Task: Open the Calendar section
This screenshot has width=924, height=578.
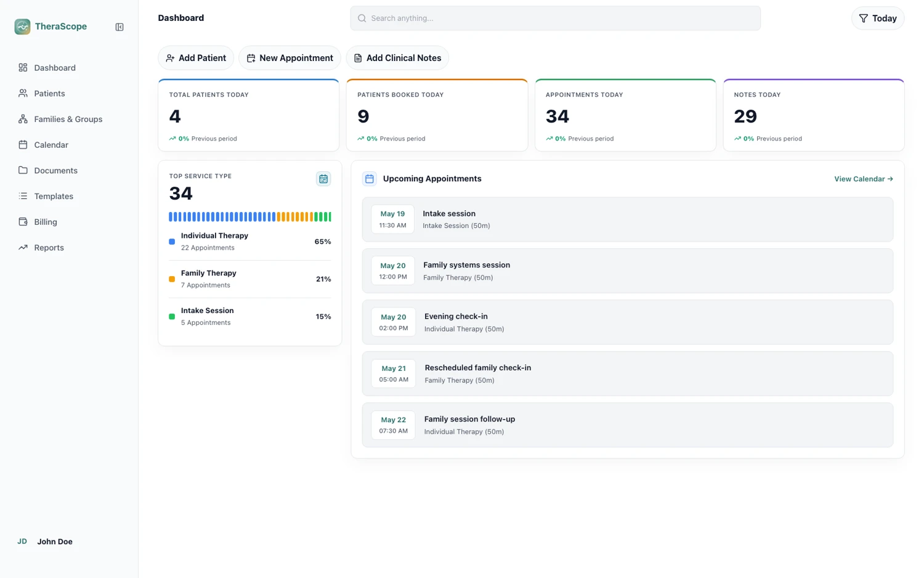Action: pos(69,145)
